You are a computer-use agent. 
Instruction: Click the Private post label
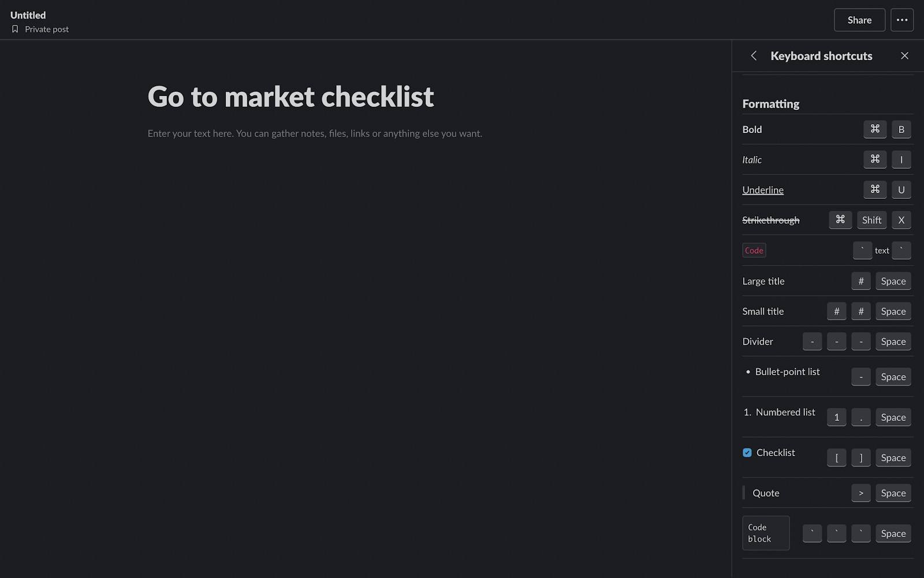(x=47, y=29)
